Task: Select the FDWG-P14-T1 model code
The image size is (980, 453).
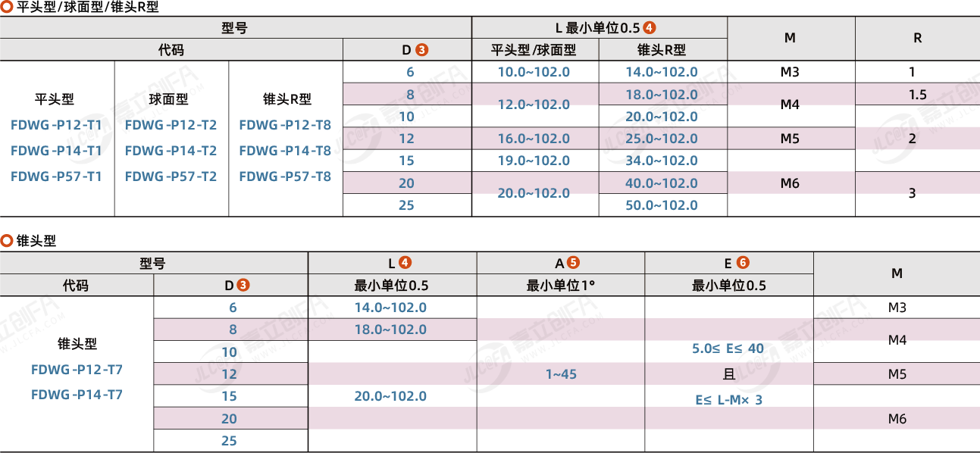Action: (x=57, y=151)
